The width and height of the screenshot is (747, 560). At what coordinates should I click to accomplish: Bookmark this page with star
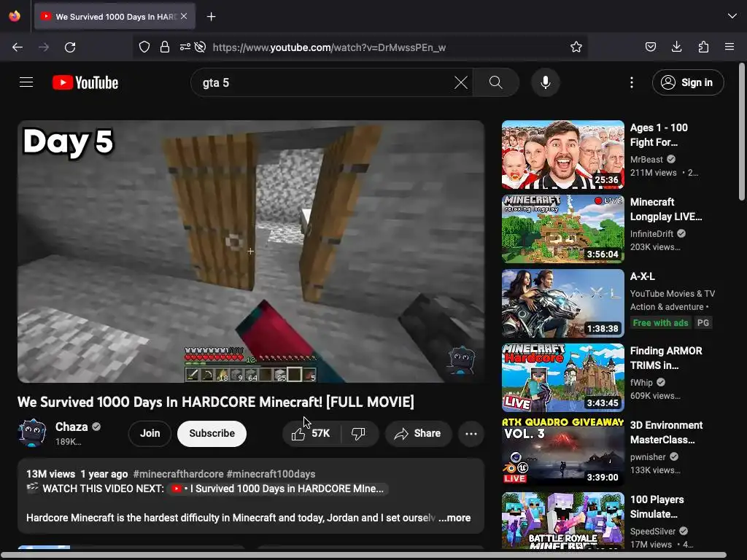tap(576, 47)
